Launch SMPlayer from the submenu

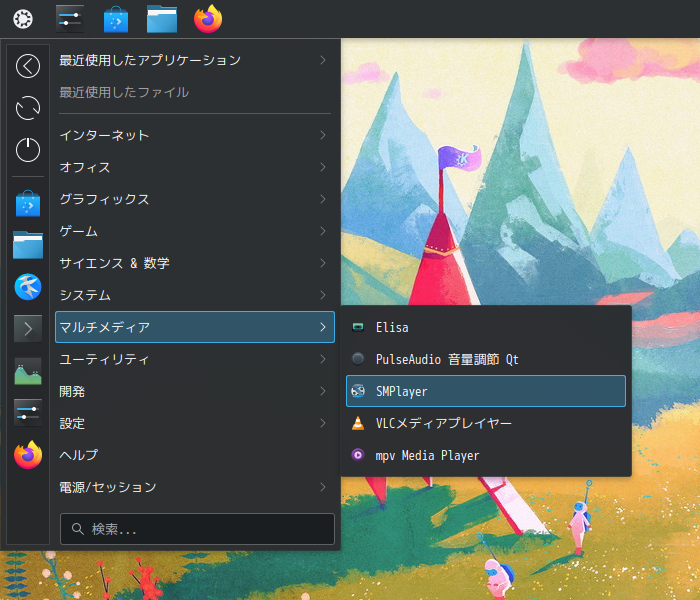486,391
